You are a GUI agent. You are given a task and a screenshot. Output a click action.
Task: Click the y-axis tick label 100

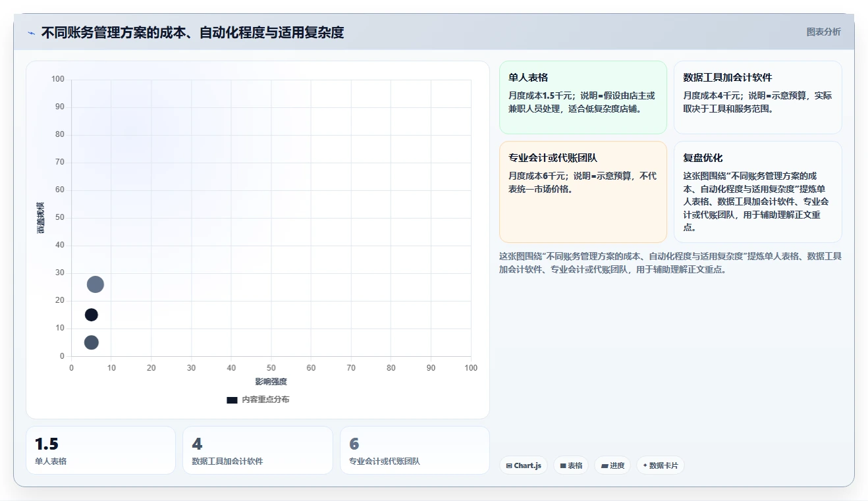click(x=58, y=80)
